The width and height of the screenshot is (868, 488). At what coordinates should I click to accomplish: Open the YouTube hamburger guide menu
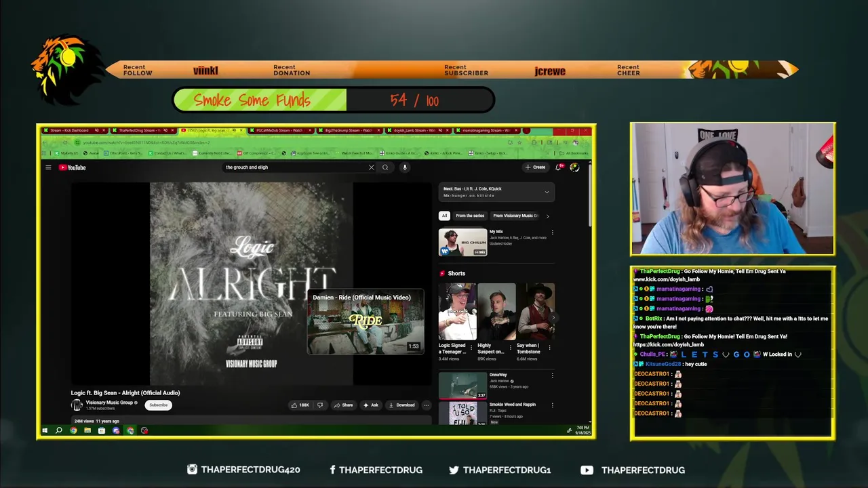[48, 167]
